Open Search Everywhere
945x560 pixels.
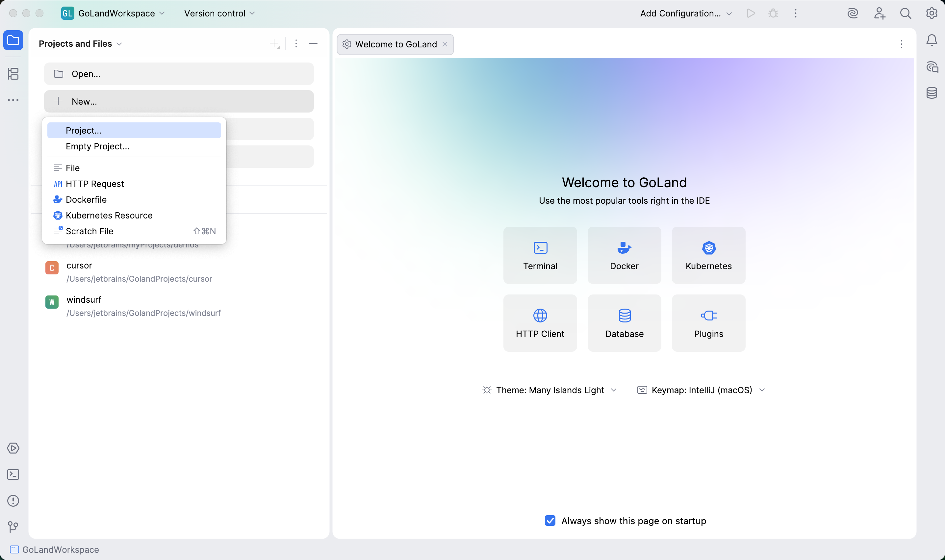tap(906, 13)
